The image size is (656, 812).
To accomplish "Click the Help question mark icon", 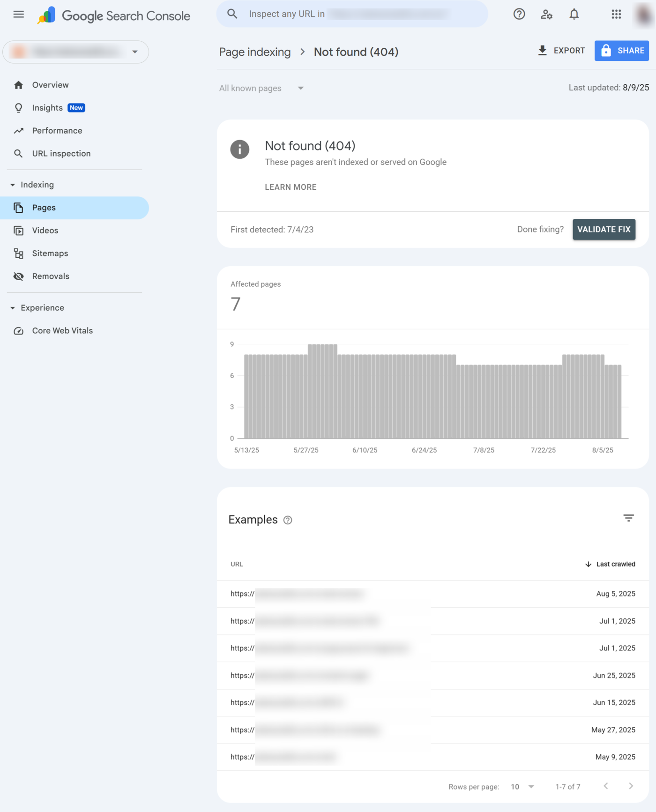I will coord(519,15).
